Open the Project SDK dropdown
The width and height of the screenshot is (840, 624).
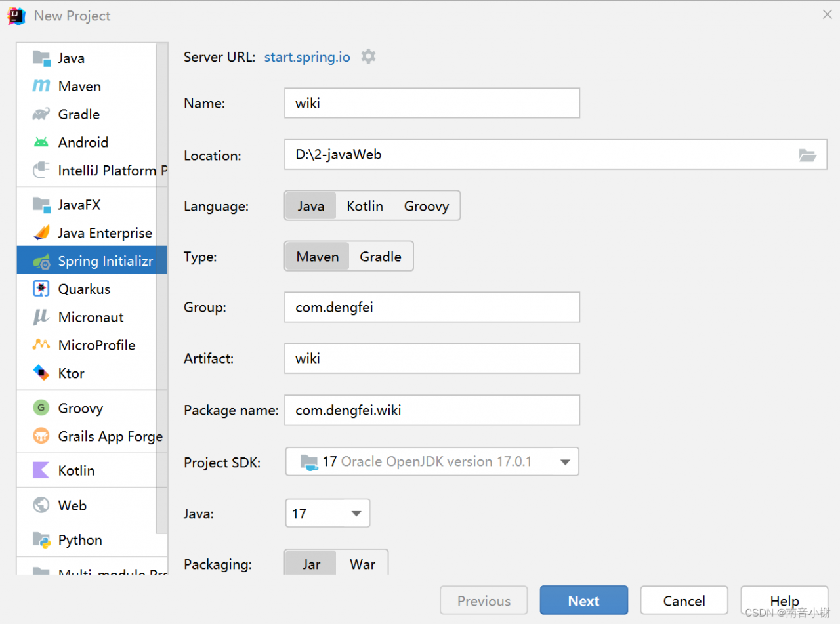pos(432,462)
